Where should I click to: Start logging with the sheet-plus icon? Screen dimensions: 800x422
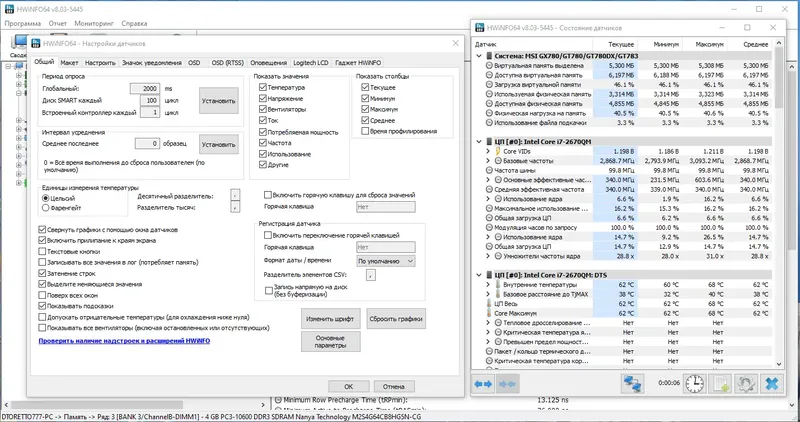click(x=720, y=384)
